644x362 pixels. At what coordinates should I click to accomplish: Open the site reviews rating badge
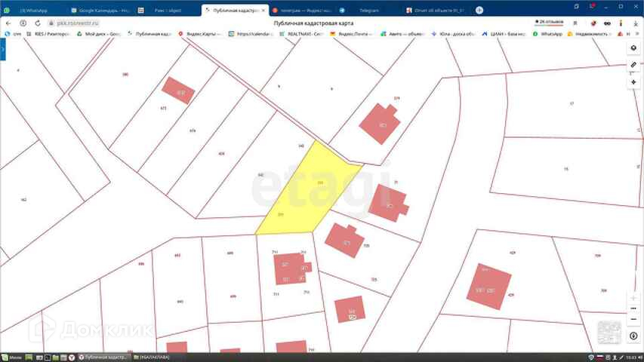(x=549, y=22)
